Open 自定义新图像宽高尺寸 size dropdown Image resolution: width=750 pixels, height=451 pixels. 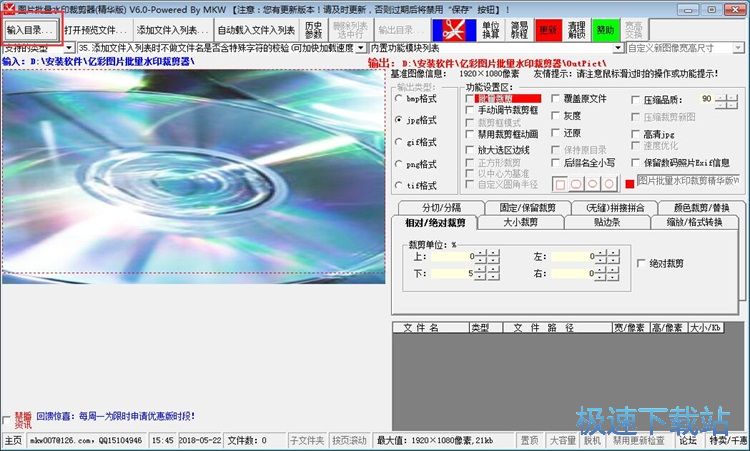pyautogui.click(x=738, y=48)
